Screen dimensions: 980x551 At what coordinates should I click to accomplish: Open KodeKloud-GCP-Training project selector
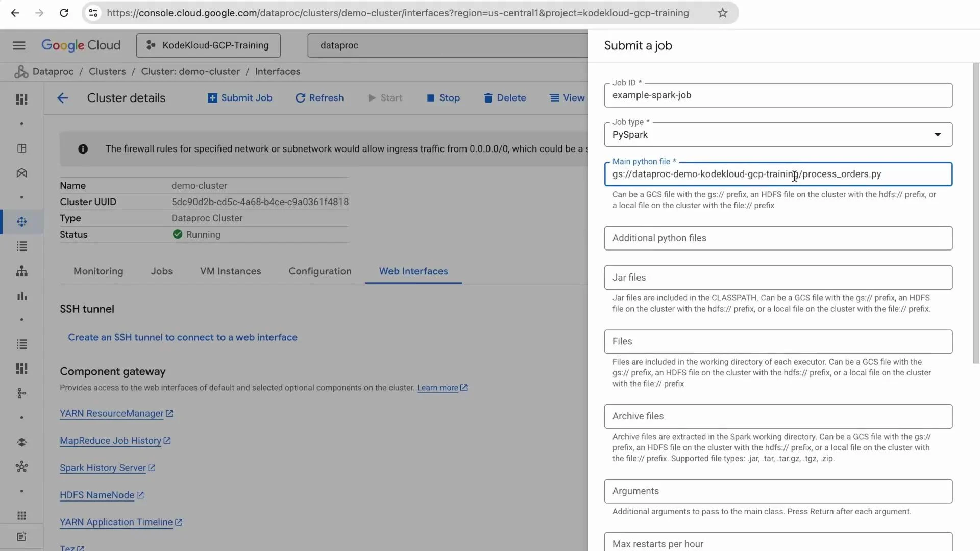(208, 45)
